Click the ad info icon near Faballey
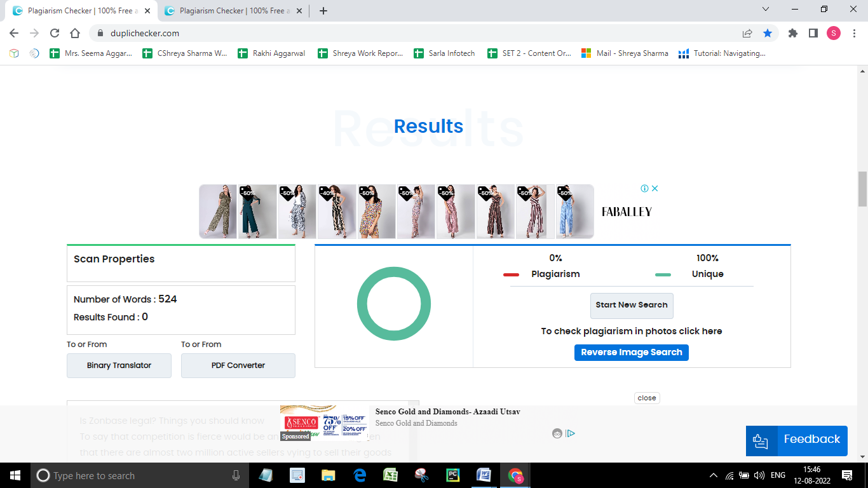This screenshot has width=868, height=488. click(644, 189)
